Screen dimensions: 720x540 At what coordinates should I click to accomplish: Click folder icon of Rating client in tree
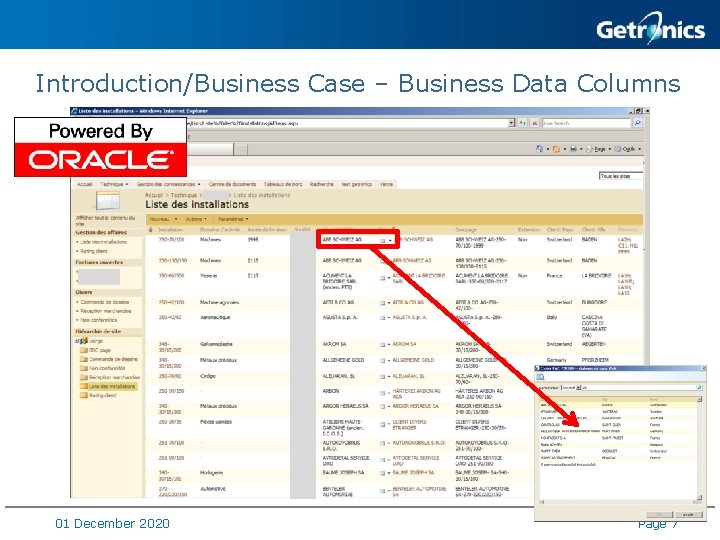84,395
